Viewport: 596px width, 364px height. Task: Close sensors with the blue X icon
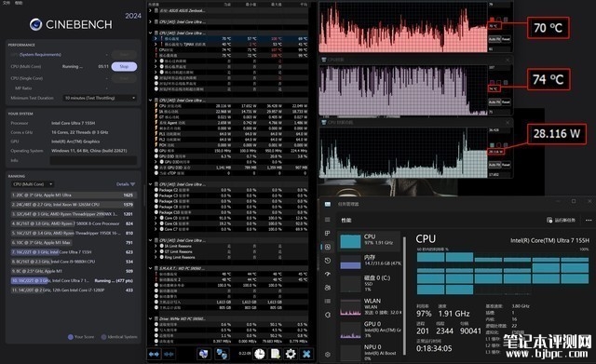click(306, 354)
